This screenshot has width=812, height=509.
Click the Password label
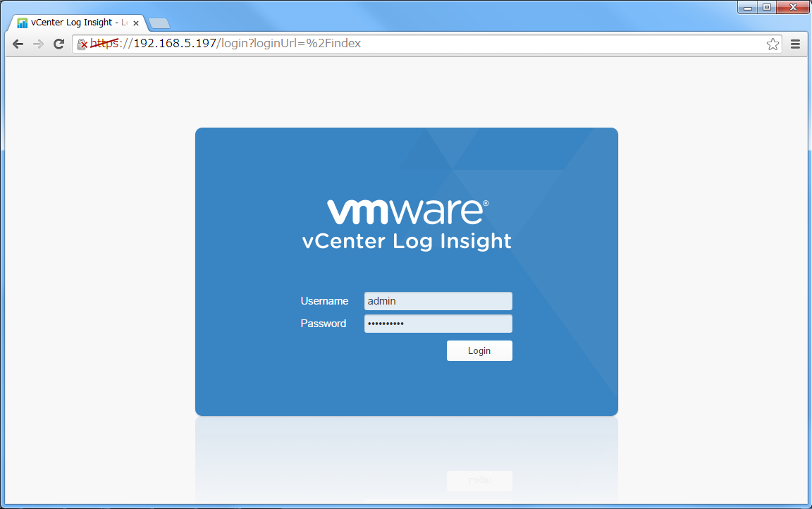(323, 324)
